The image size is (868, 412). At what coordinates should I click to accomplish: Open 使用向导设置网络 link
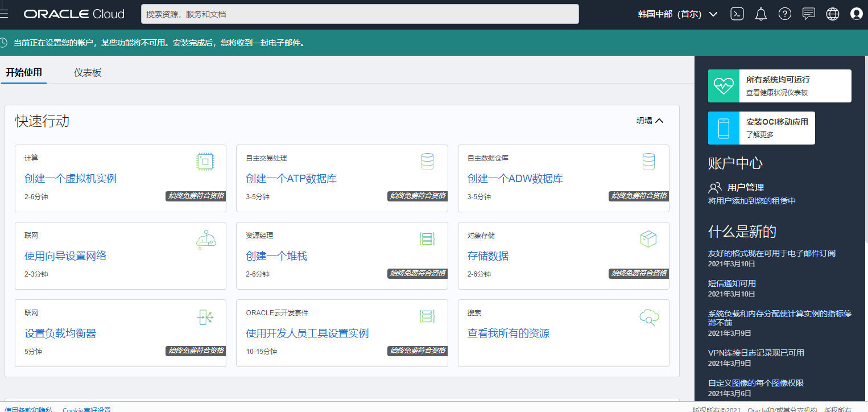65,256
